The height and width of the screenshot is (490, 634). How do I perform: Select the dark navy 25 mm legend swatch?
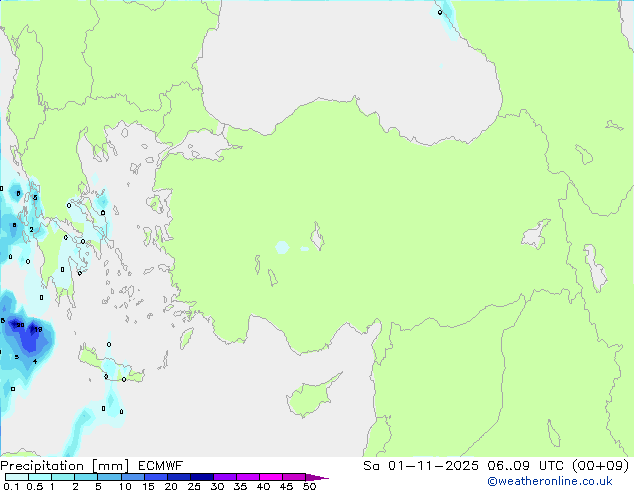(202, 477)
